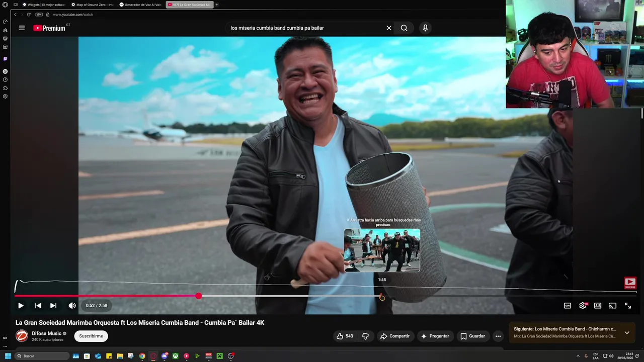644x362 pixels.
Task: Open the Opera GX menu logo
Action: 5,5
